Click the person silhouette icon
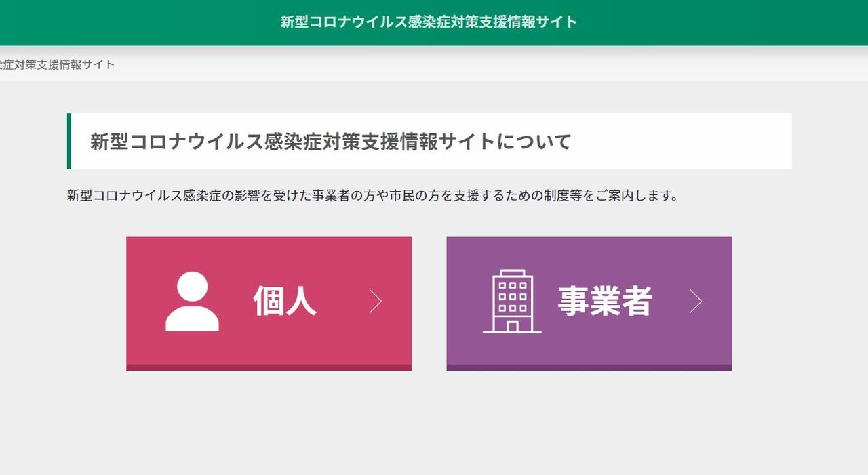Image resolution: width=868 pixels, height=475 pixels. click(192, 302)
